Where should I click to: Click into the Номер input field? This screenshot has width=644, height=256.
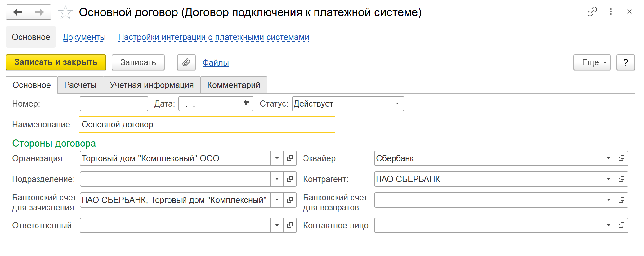114,104
